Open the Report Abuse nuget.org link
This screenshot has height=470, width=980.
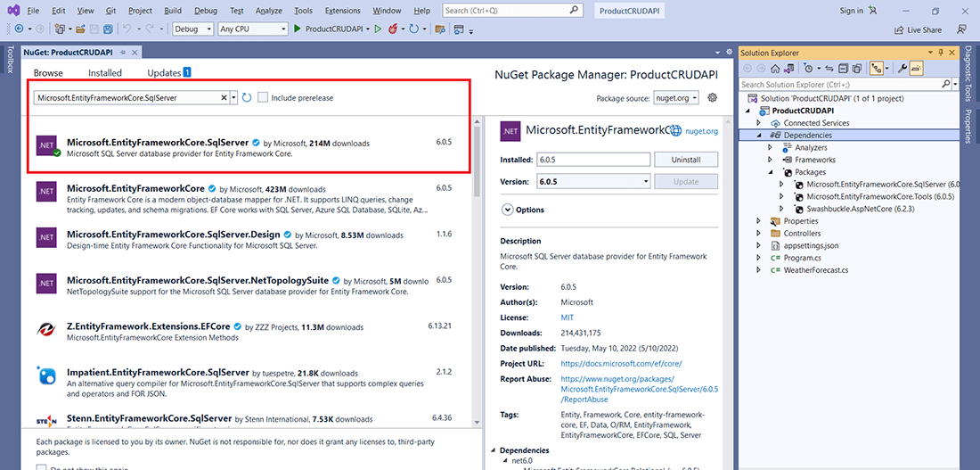640,389
